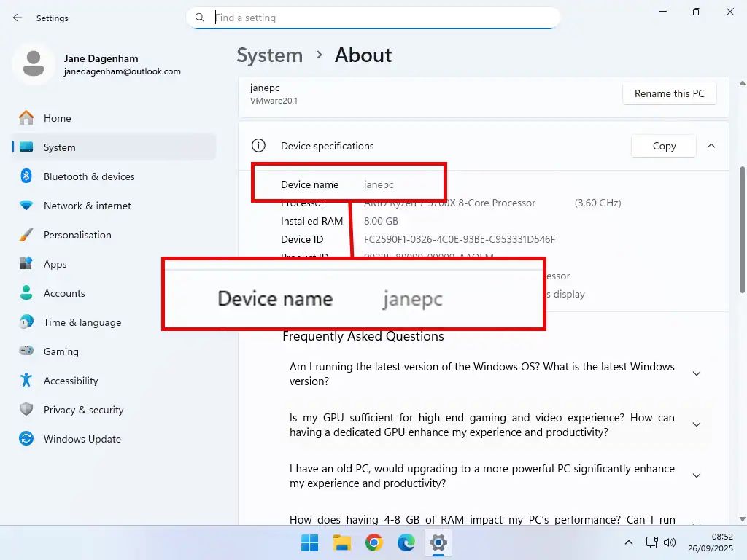Click the Settings gear taskbar icon
747x560 pixels.
438,542
